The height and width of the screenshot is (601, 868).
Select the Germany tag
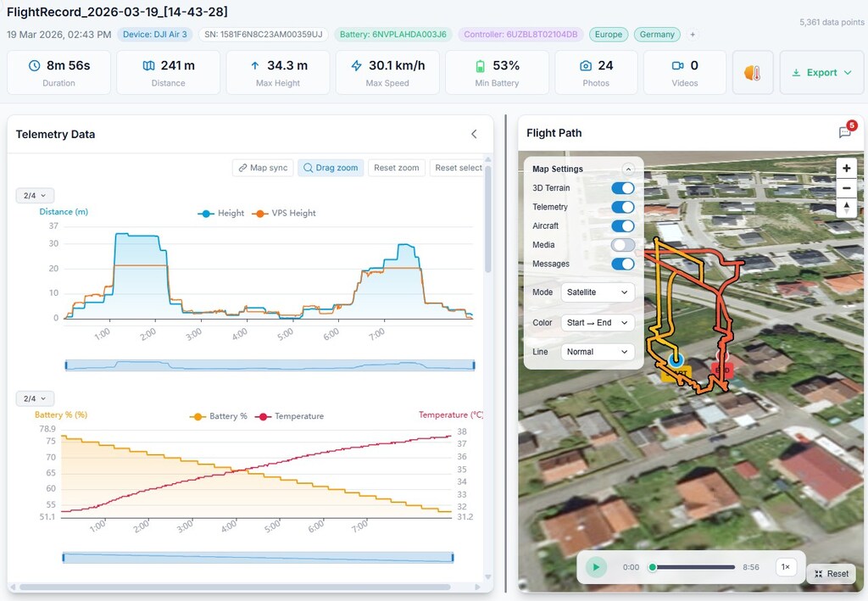(657, 35)
